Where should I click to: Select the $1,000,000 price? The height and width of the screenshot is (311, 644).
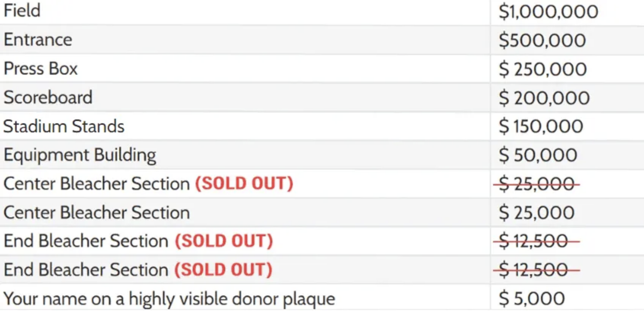[x=548, y=12]
